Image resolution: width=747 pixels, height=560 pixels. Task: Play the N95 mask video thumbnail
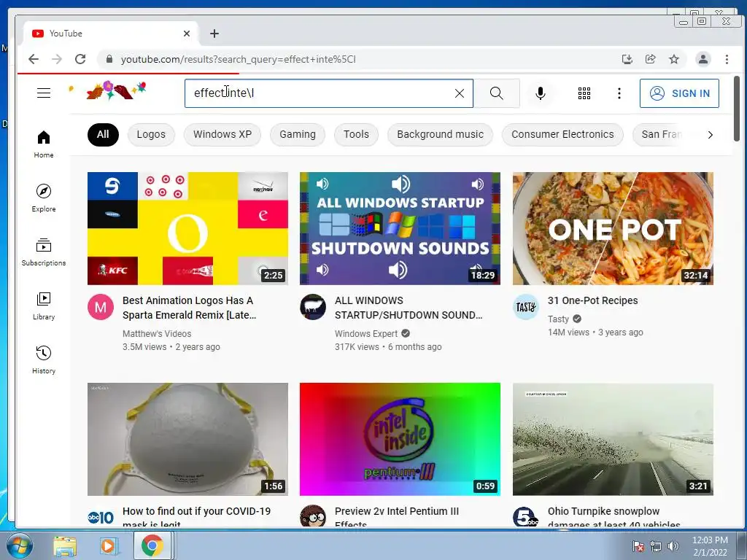(x=187, y=439)
